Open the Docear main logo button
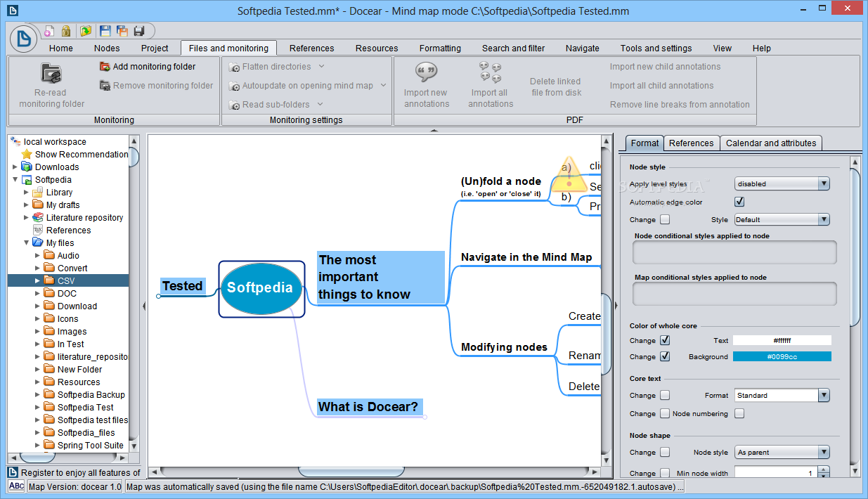 [23, 38]
